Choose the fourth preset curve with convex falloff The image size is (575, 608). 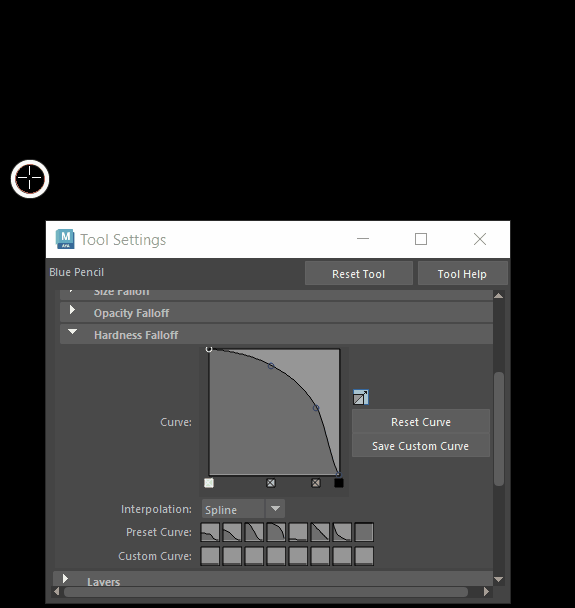click(276, 532)
